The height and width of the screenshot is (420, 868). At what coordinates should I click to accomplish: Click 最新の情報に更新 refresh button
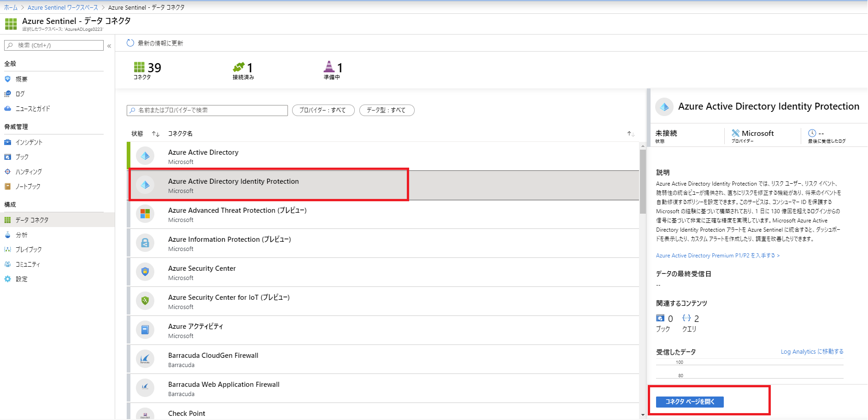[155, 43]
